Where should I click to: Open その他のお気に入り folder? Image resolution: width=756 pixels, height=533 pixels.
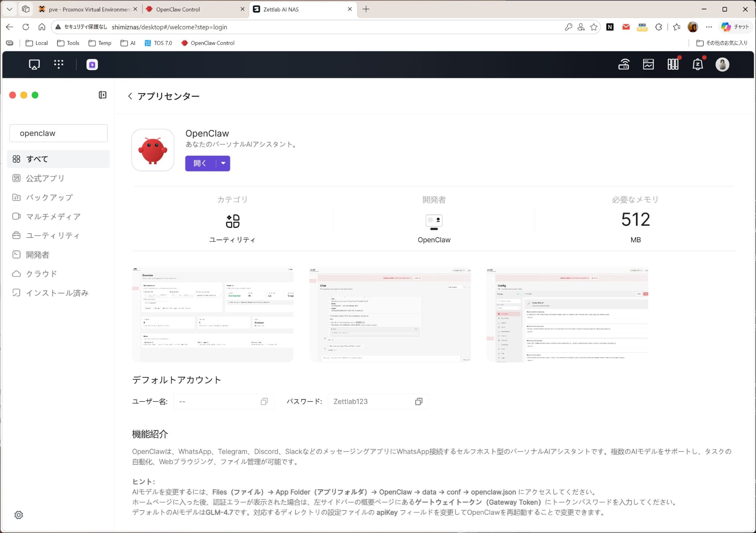pyautogui.click(x=722, y=43)
